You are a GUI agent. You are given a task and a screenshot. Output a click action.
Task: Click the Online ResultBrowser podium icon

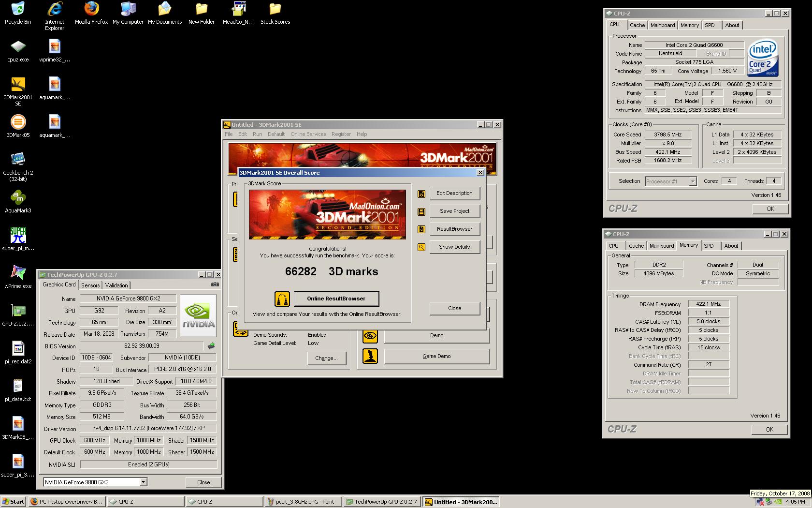click(282, 299)
